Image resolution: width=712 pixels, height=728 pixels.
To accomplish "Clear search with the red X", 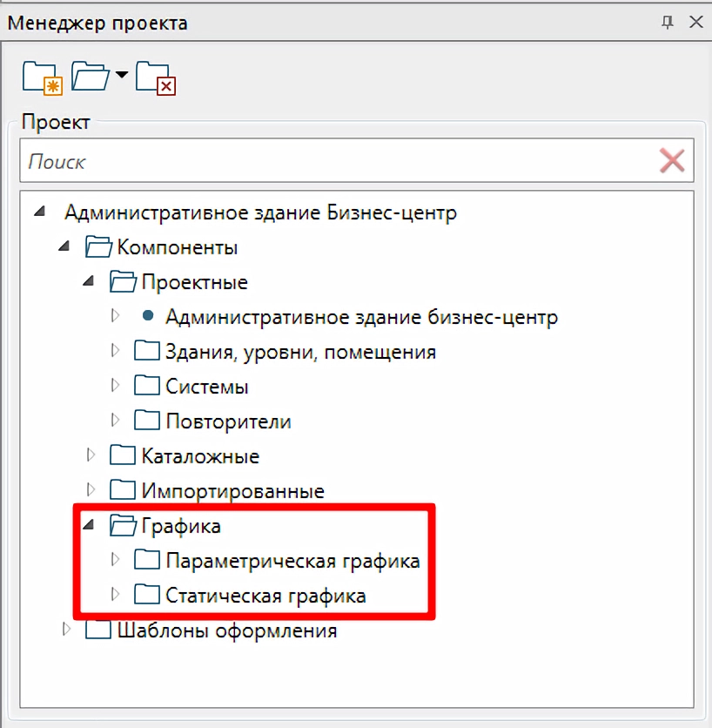I will coord(672,161).
